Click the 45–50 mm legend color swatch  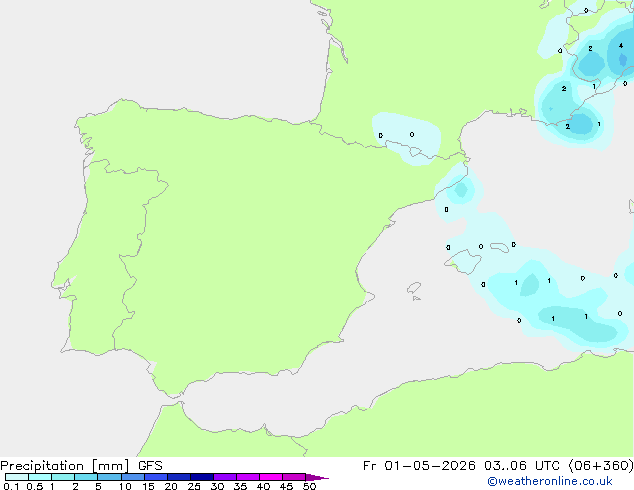(x=294, y=477)
